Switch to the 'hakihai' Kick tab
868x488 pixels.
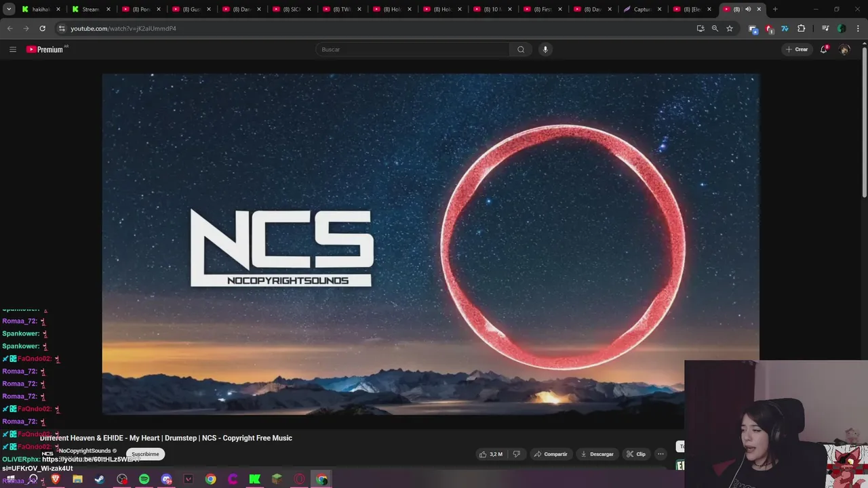41,9
